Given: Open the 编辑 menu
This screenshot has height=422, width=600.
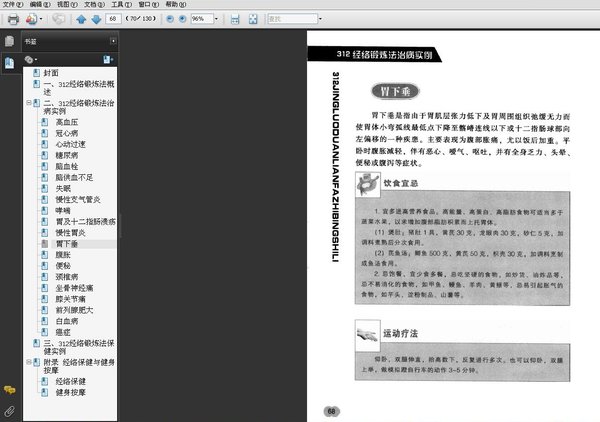Looking at the screenshot, I should point(40,5).
